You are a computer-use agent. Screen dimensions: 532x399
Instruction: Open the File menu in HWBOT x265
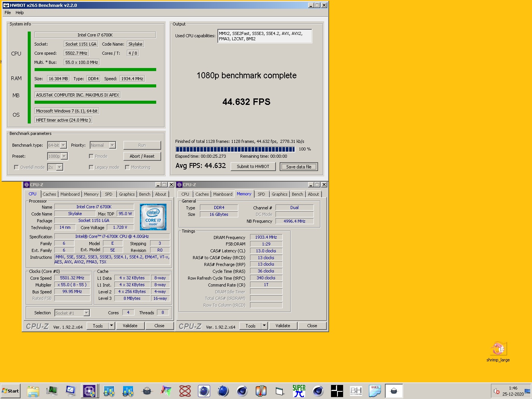(8, 13)
